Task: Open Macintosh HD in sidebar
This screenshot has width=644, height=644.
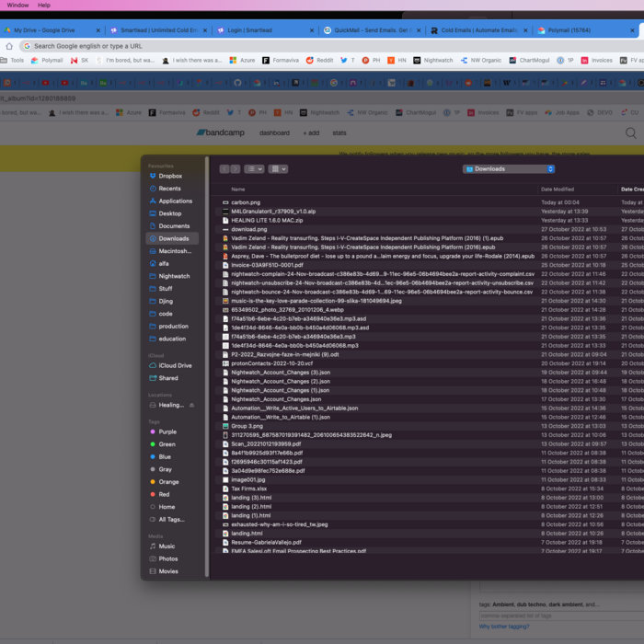Action: (175, 251)
